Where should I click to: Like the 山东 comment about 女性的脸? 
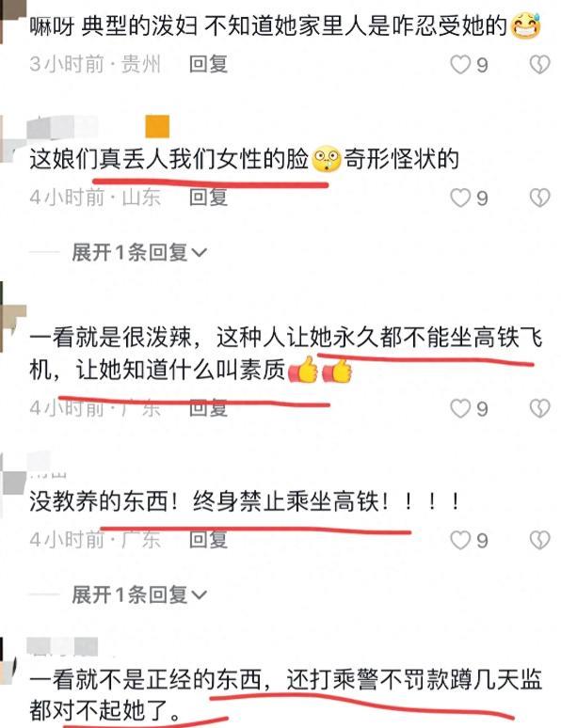[x=460, y=198]
